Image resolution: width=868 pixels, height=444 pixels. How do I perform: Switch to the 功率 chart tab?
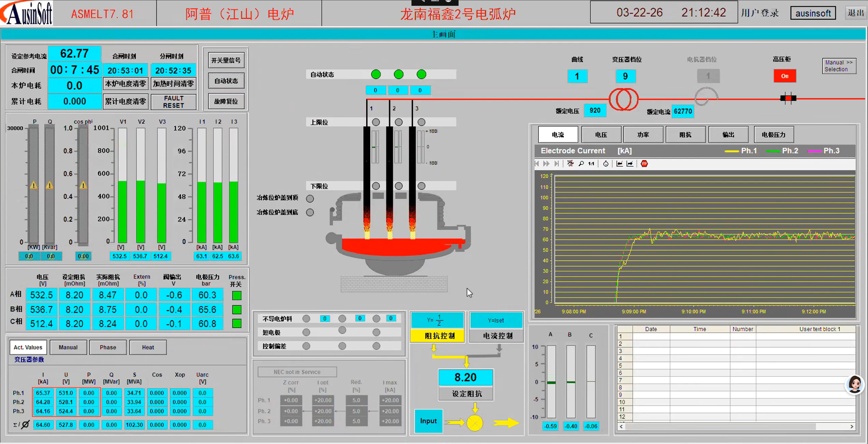(x=643, y=135)
